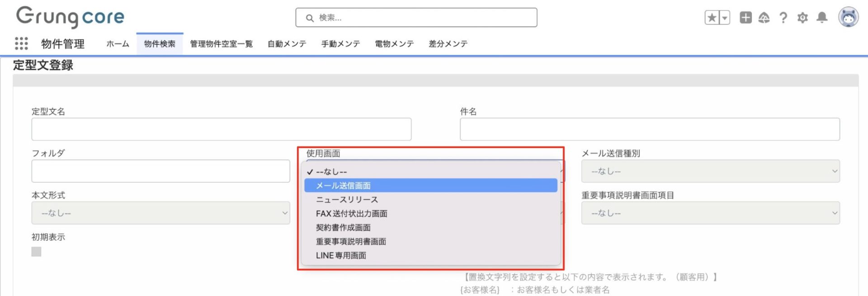Click the global 検索 search box

click(416, 18)
